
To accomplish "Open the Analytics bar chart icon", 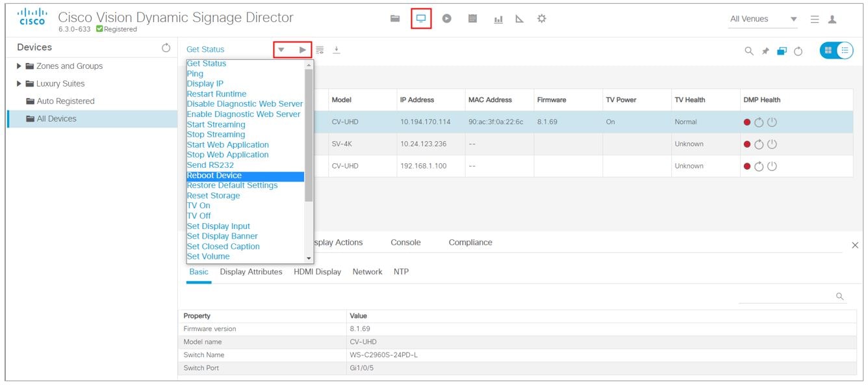I will point(499,18).
